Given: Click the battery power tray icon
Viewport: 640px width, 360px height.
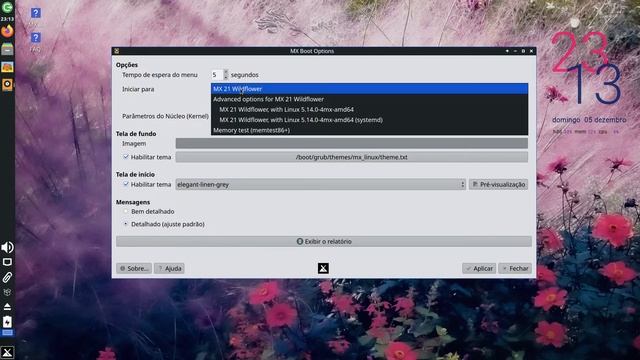Looking at the screenshot, I should tap(7, 322).
